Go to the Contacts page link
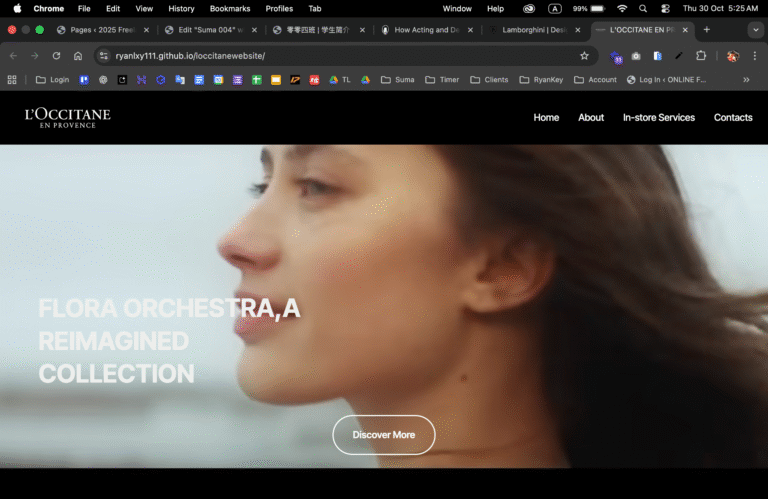768x499 pixels. (x=732, y=117)
